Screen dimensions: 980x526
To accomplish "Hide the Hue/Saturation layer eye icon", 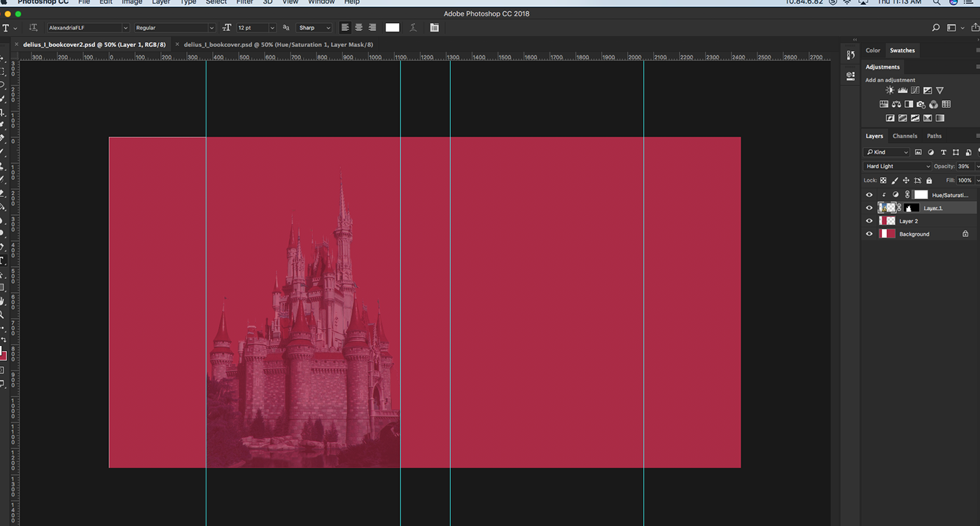I will click(x=869, y=195).
